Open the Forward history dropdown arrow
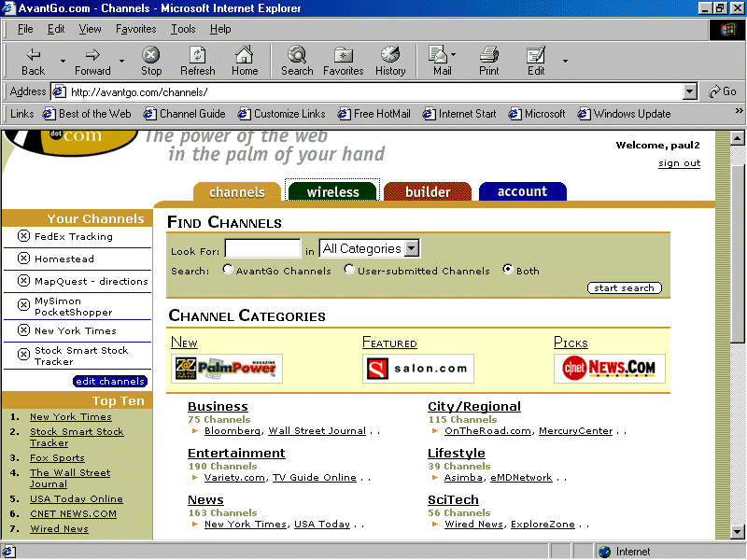Image resolution: width=747 pixels, height=560 pixels. click(121, 61)
